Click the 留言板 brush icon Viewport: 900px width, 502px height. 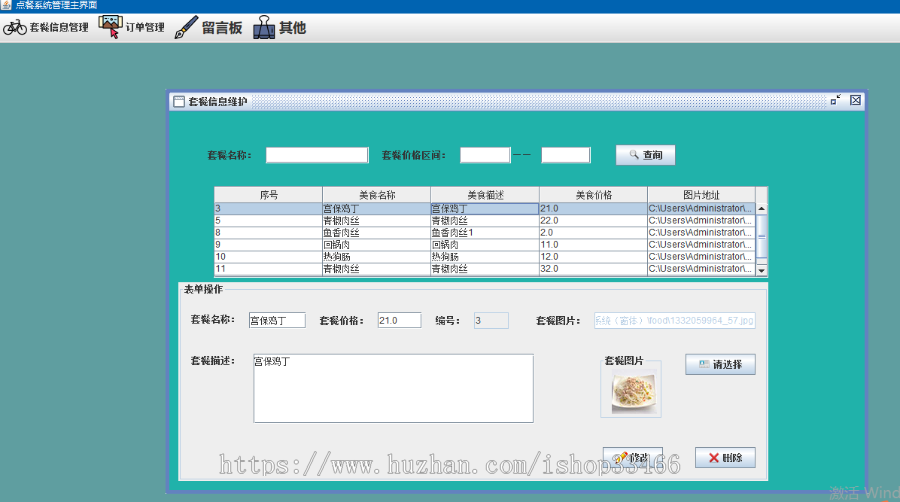[186, 27]
